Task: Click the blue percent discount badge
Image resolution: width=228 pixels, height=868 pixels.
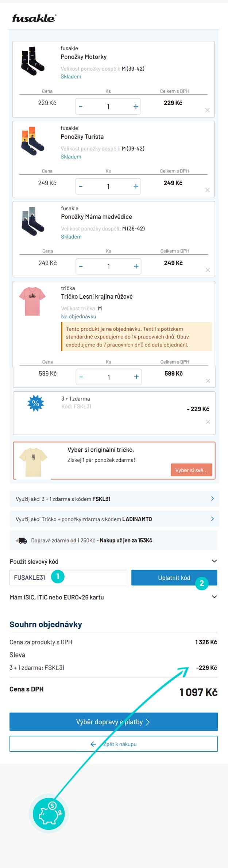Action: (36, 403)
